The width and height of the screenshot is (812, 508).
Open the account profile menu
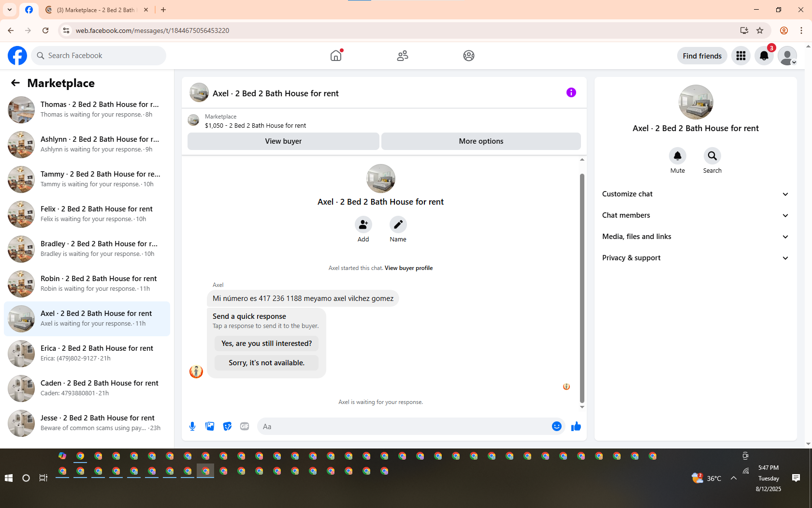click(x=787, y=56)
